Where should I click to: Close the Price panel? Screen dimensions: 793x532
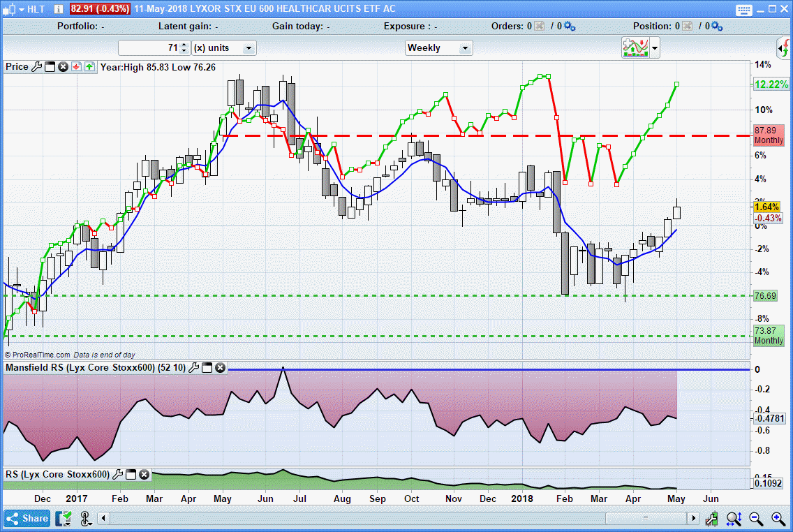click(63, 67)
